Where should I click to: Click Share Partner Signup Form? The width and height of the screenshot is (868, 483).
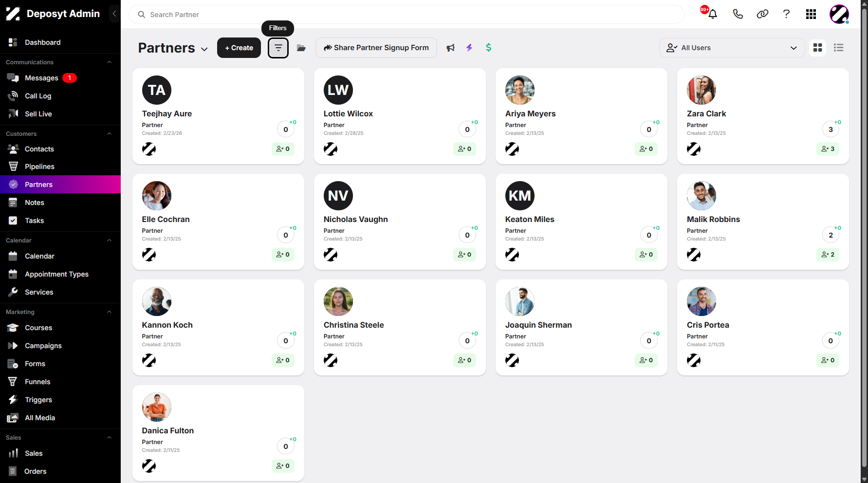(376, 48)
